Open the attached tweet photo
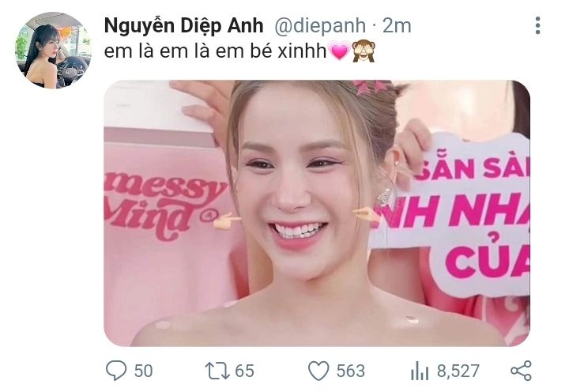Image resolution: width=569 pixels, height=392 pixels. tap(317, 213)
